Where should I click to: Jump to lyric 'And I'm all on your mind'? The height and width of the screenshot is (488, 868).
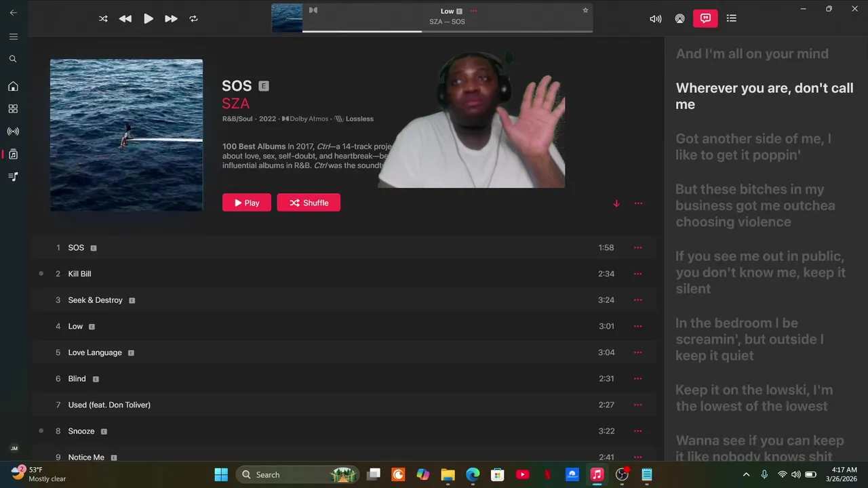(752, 54)
